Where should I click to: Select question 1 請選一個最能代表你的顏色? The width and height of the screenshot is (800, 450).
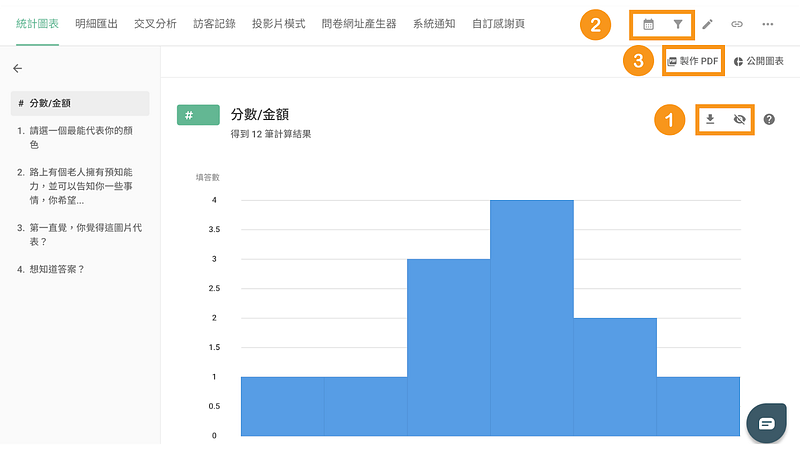80,138
